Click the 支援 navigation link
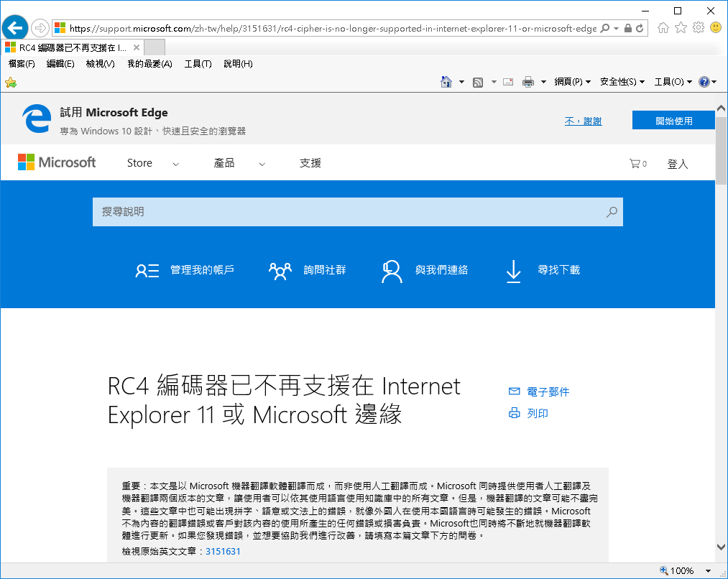This screenshot has width=728, height=579. pos(310,163)
